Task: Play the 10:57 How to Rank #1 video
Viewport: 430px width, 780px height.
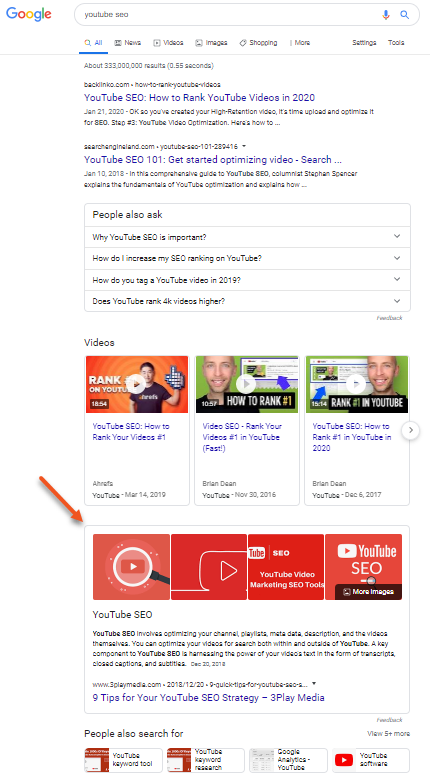Action: (x=247, y=384)
